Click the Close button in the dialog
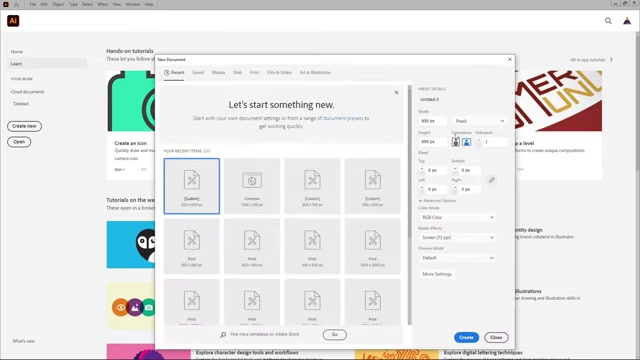Screen dimensions: 640x360 [496, 338]
